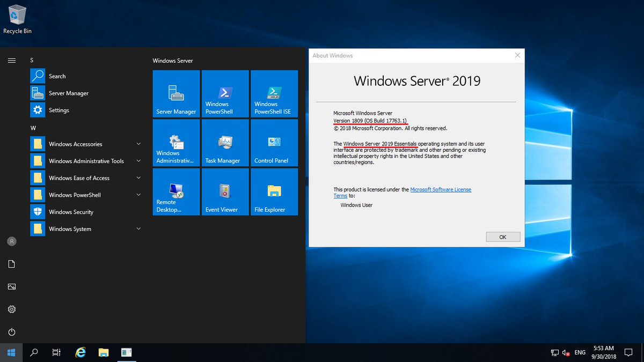Viewport: 644px width, 362px height.
Task: Launch the Server Manager tile
Action: (x=175, y=93)
